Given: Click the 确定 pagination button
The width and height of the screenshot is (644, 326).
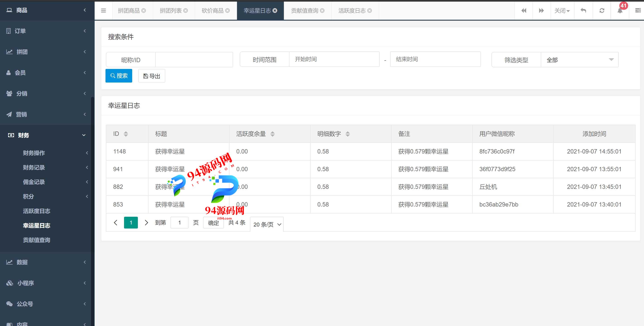Looking at the screenshot, I should 213,223.
